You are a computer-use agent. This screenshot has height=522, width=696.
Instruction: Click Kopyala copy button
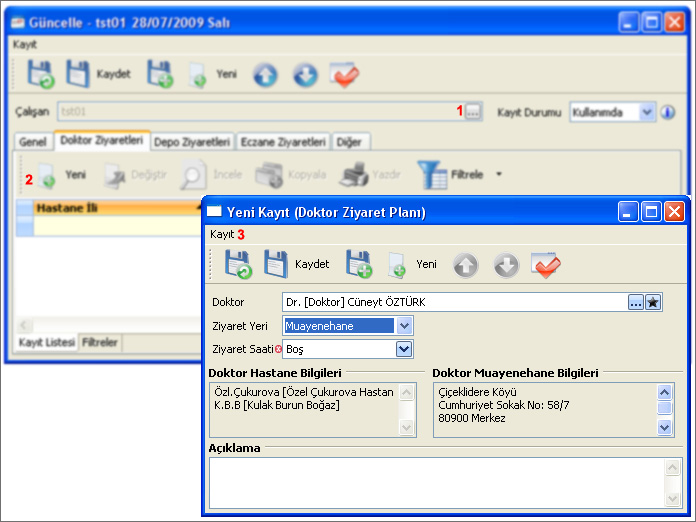pos(291,175)
